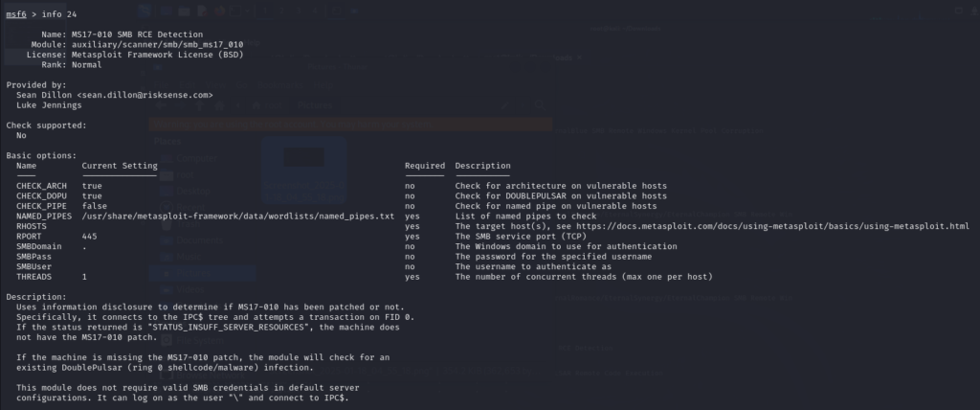Click 'Check for architecture on vulnerable hosts'
The height and width of the screenshot is (410, 980).
pyautogui.click(x=561, y=185)
